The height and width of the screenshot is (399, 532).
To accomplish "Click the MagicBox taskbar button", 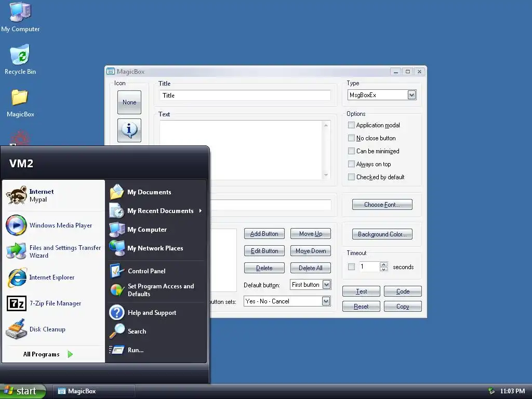I will (x=94, y=391).
